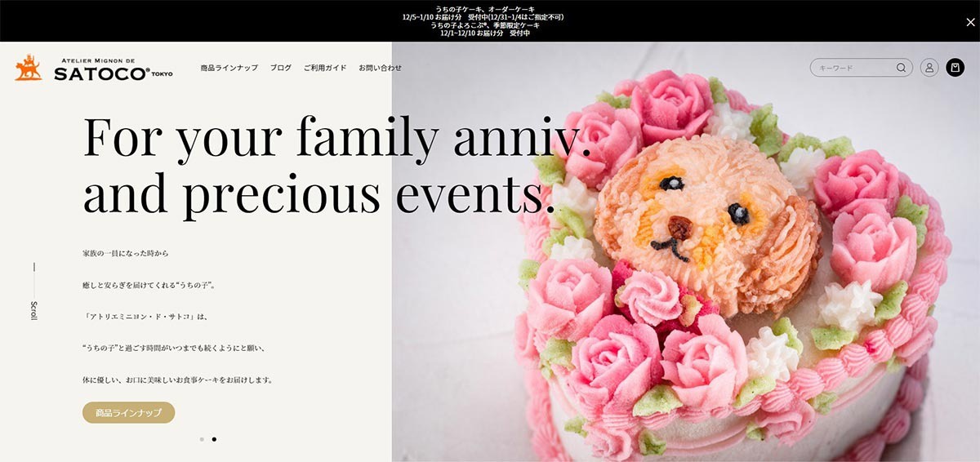Screen dimensions: 980x462
Task: Open the user account icon
Action: (x=929, y=68)
